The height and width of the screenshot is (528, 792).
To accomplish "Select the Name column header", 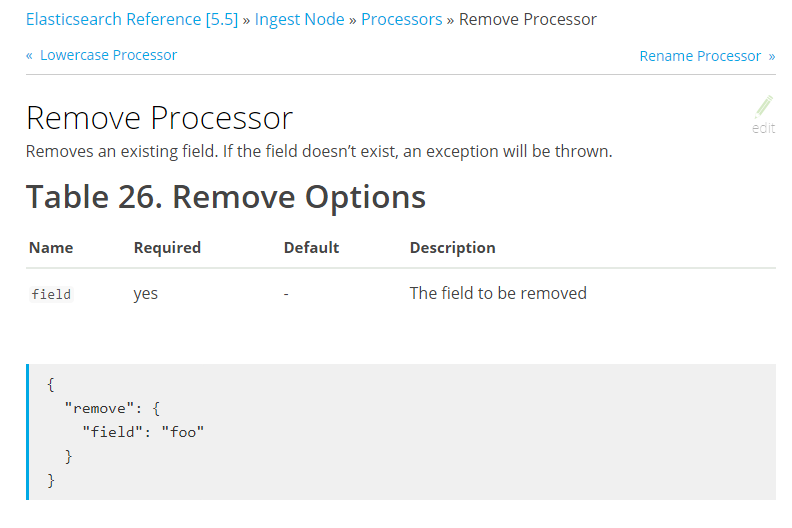I will 51,247.
